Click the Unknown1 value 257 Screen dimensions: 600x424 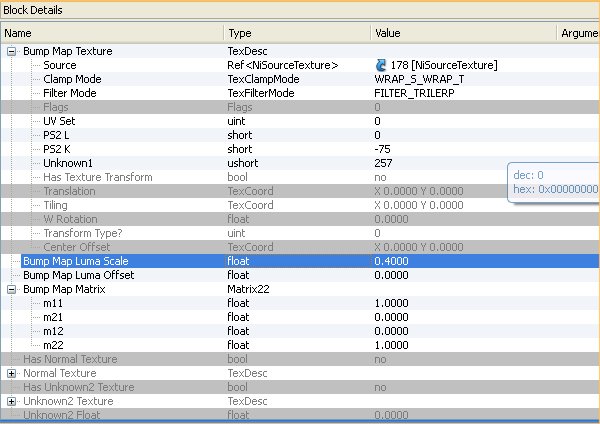(x=384, y=163)
